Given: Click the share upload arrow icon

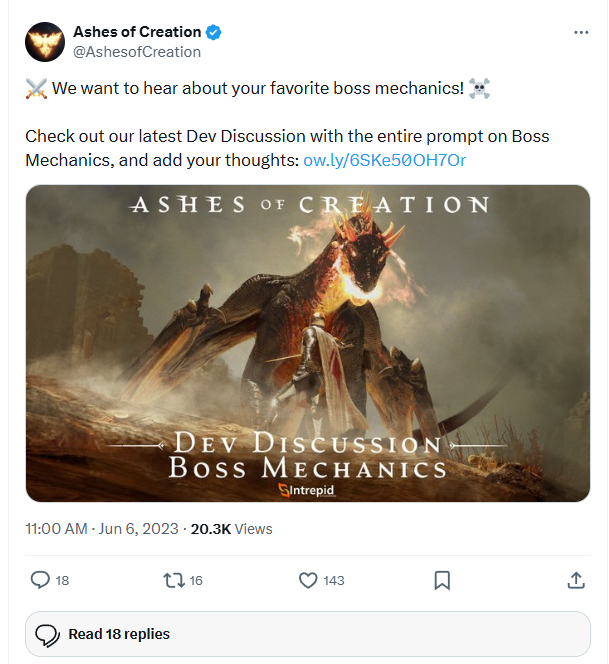Looking at the screenshot, I should click(x=576, y=580).
